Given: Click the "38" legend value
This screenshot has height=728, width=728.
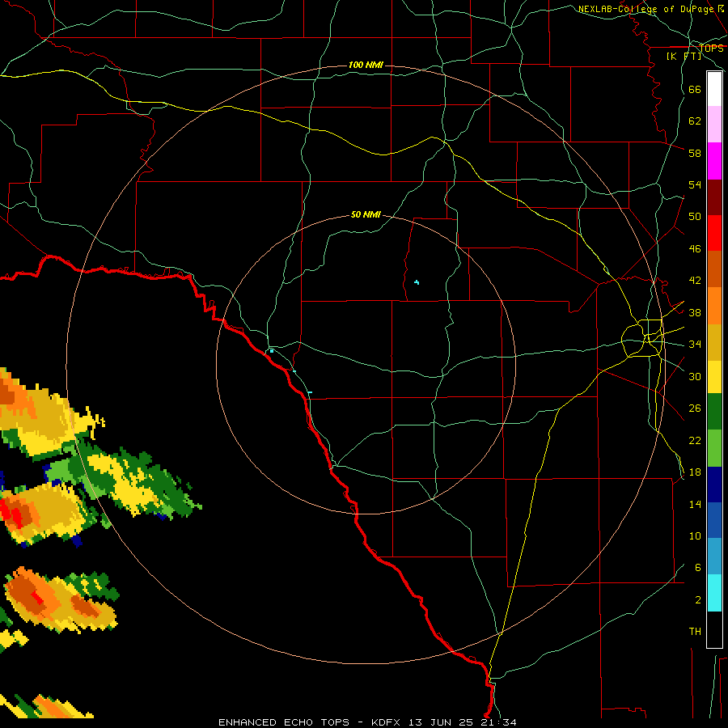Looking at the screenshot, I should [x=695, y=312].
